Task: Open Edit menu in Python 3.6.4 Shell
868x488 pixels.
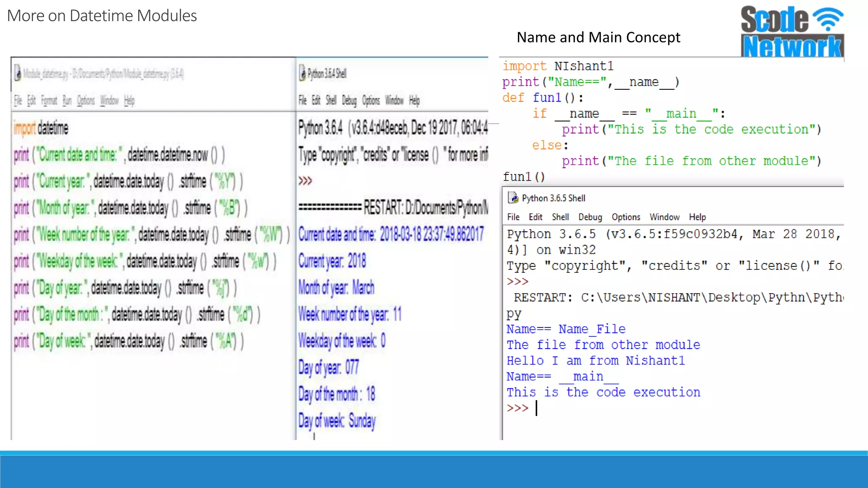Action: pyautogui.click(x=316, y=100)
